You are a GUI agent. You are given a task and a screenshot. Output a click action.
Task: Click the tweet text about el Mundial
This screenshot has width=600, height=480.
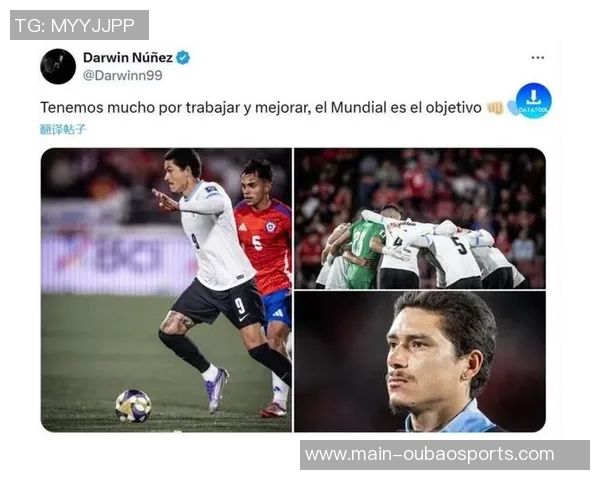pyautogui.click(x=261, y=108)
